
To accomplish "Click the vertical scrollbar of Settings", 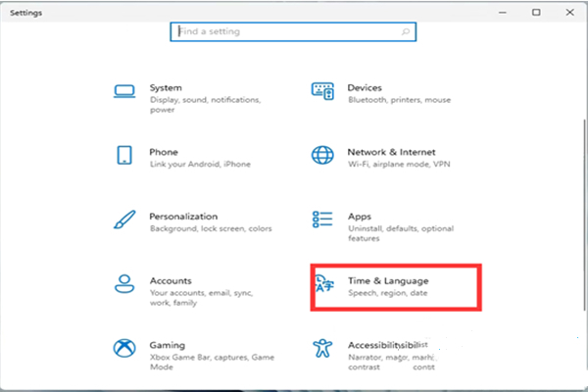I will click(584, 215).
